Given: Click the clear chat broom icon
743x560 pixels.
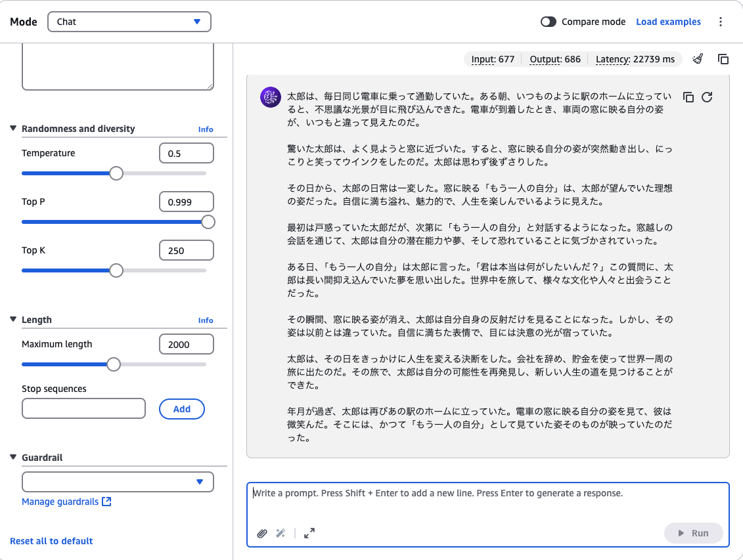Looking at the screenshot, I should 698,59.
